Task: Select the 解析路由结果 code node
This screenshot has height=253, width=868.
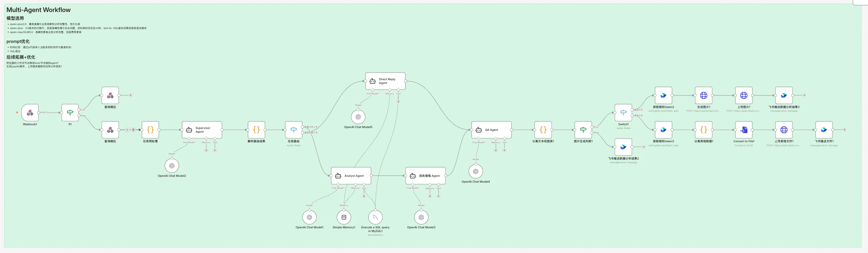Action: 256,130
